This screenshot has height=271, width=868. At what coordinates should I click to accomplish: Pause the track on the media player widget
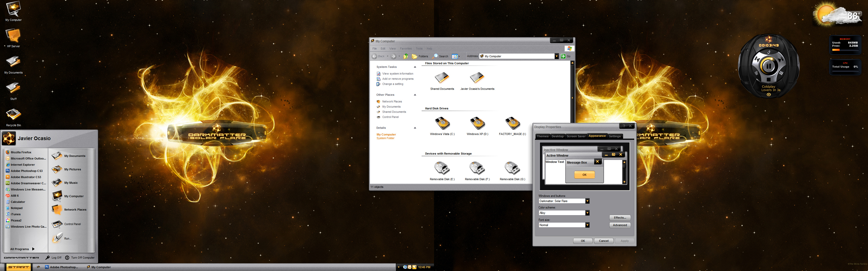point(769,66)
